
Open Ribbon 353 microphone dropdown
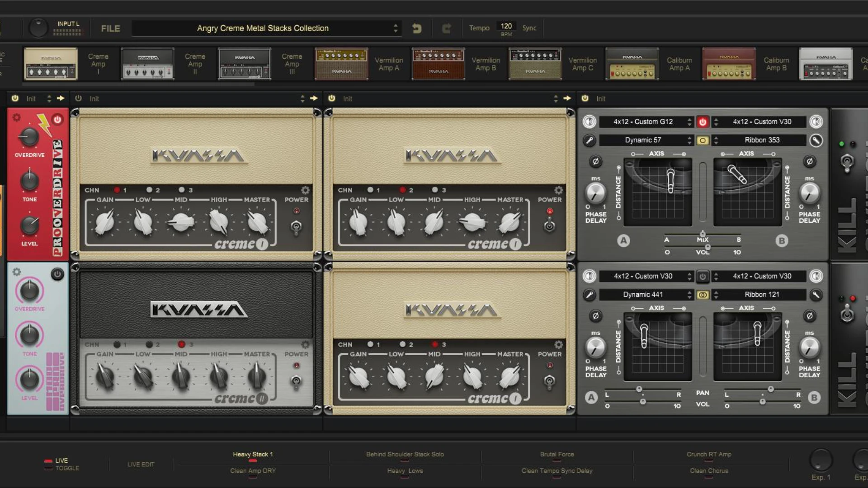tap(759, 140)
